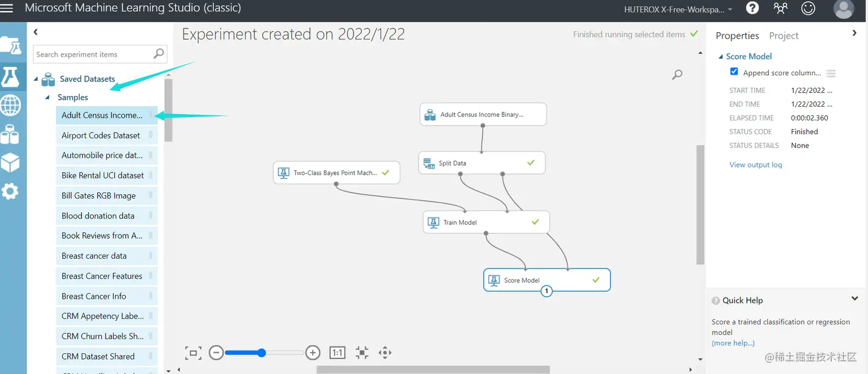The width and height of the screenshot is (868, 374).
Task: Click the zoom out minus button
Action: point(216,353)
